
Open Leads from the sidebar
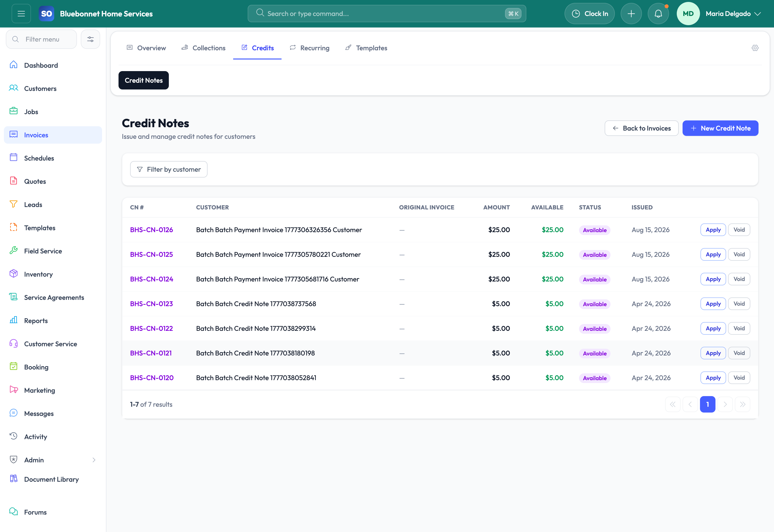pyautogui.click(x=53, y=205)
